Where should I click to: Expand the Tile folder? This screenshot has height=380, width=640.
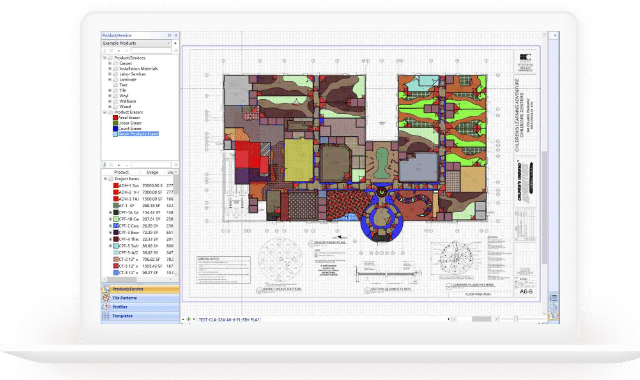coord(110,90)
